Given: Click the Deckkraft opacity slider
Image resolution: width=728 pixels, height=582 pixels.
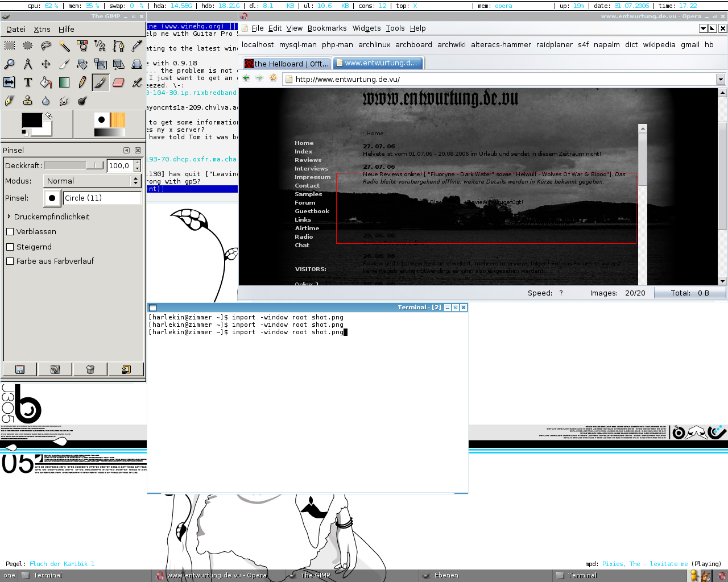Looking at the screenshot, I should pyautogui.click(x=74, y=165).
